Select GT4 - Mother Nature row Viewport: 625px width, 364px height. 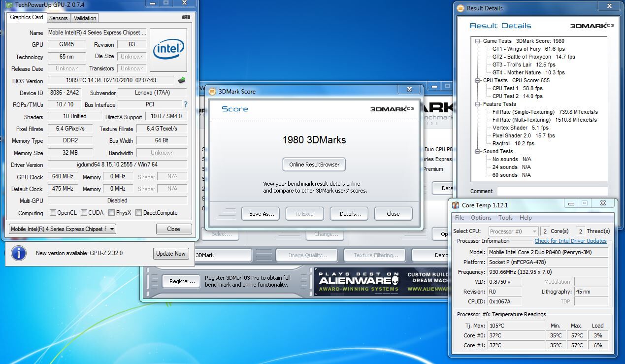(528, 72)
